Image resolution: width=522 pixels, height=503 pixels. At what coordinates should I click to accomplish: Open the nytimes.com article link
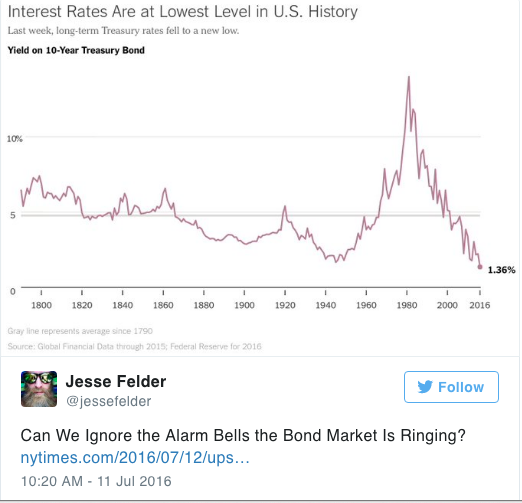(x=135, y=458)
